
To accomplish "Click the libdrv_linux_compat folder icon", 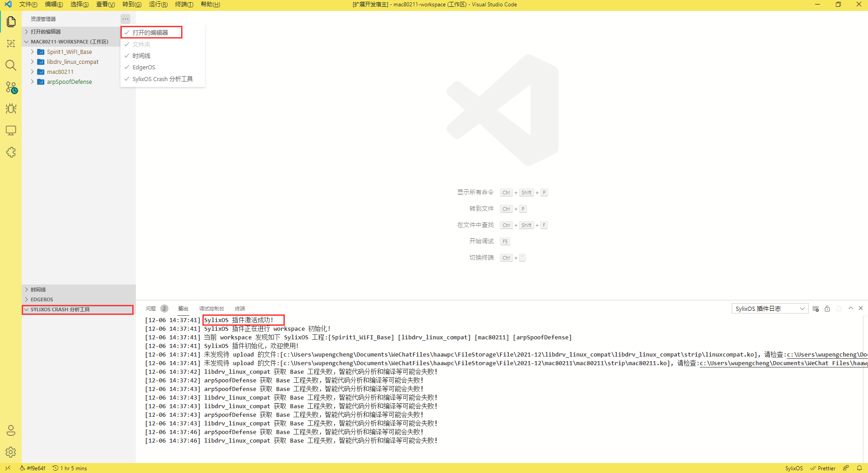I will pos(41,62).
